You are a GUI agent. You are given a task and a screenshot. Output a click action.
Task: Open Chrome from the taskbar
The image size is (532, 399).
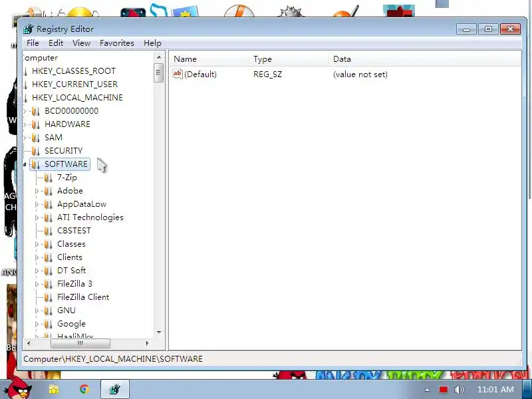tap(84, 389)
